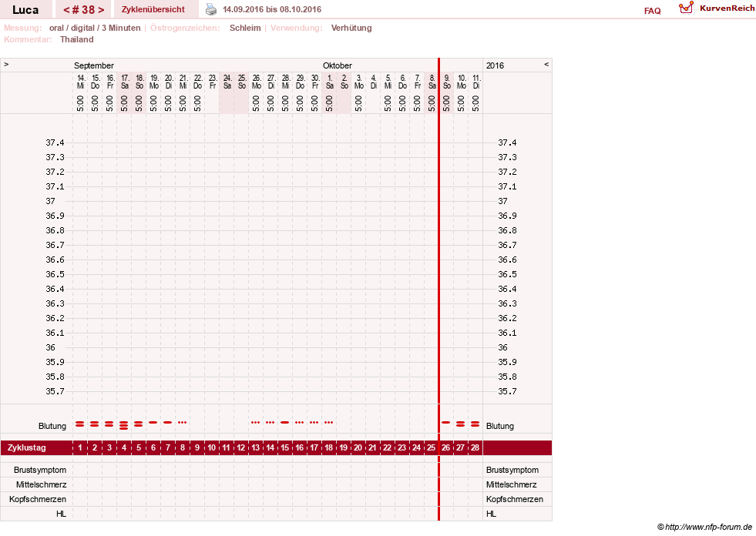The width and height of the screenshot is (756, 536).
Task: Click bleeding mark on cycle day 6
Action: tap(153, 422)
